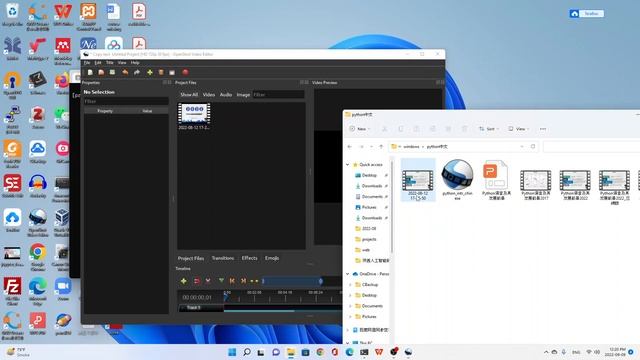
Task: Open Help menu in OpenShot
Action: pos(135,63)
